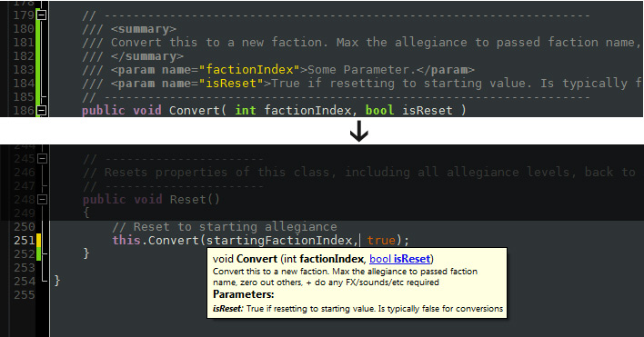Click the 'true' argument on line 251

coord(381,240)
